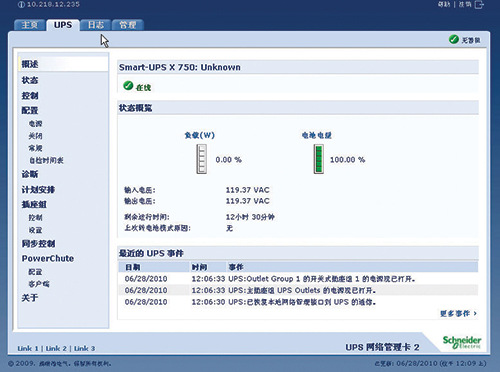Click Link 3 in footer
Viewport: 500px width, 372px height.
point(85,348)
